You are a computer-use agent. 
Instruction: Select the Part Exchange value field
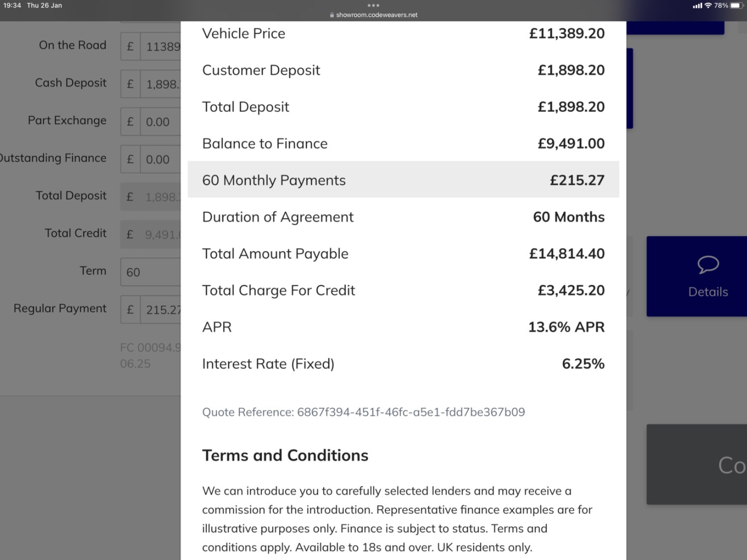[150, 122]
